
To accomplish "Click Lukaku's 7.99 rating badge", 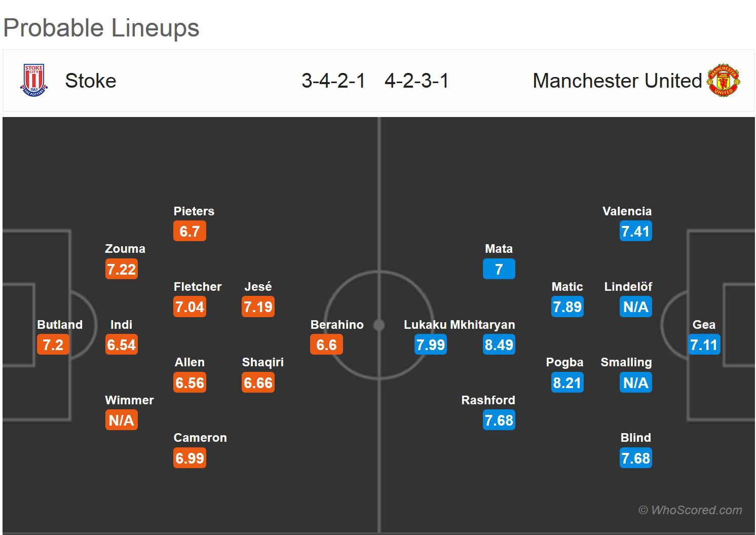I will [x=431, y=345].
